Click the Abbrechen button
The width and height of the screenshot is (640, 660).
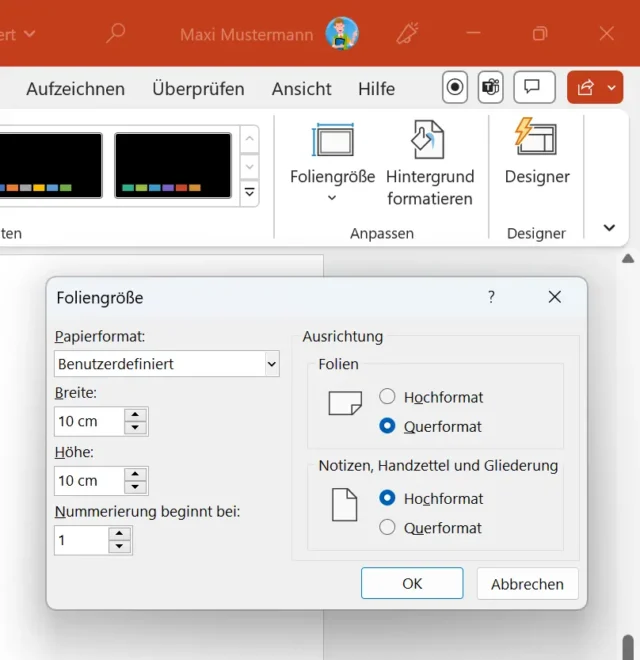tap(527, 584)
